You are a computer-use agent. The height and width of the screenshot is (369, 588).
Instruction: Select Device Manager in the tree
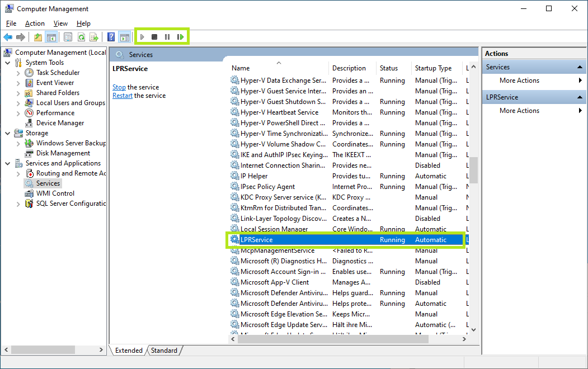pos(60,123)
